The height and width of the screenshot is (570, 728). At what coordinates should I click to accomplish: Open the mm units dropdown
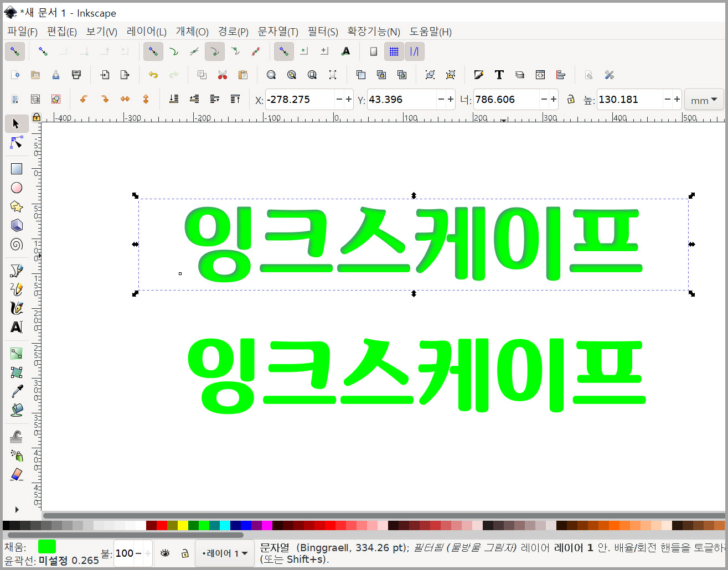[704, 100]
